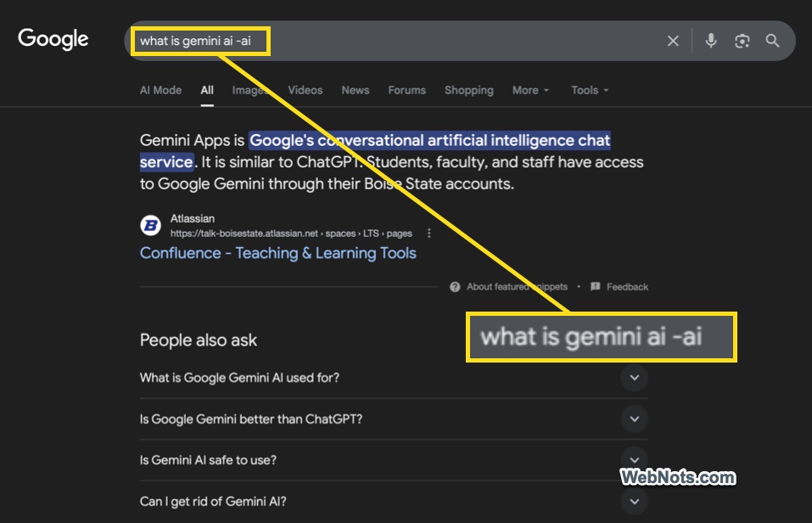Click the Atlassian site name
The height and width of the screenshot is (523, 812).
pos(192,219)
